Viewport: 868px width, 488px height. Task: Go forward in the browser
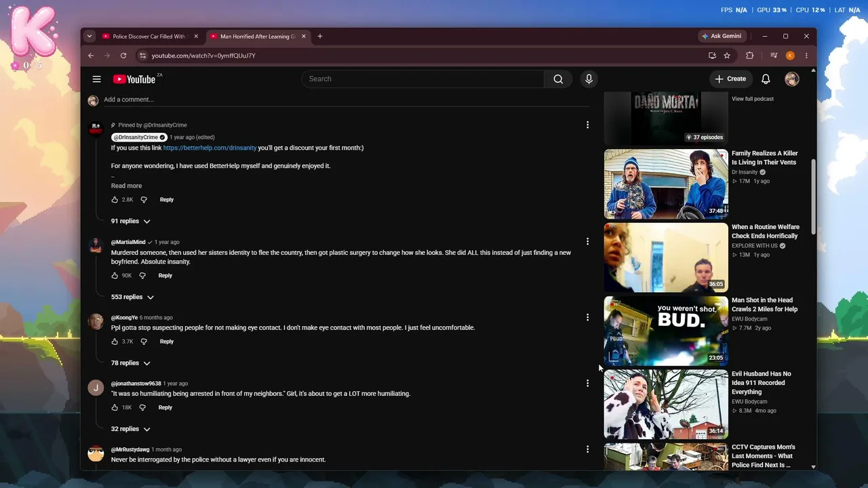(107, 56)
